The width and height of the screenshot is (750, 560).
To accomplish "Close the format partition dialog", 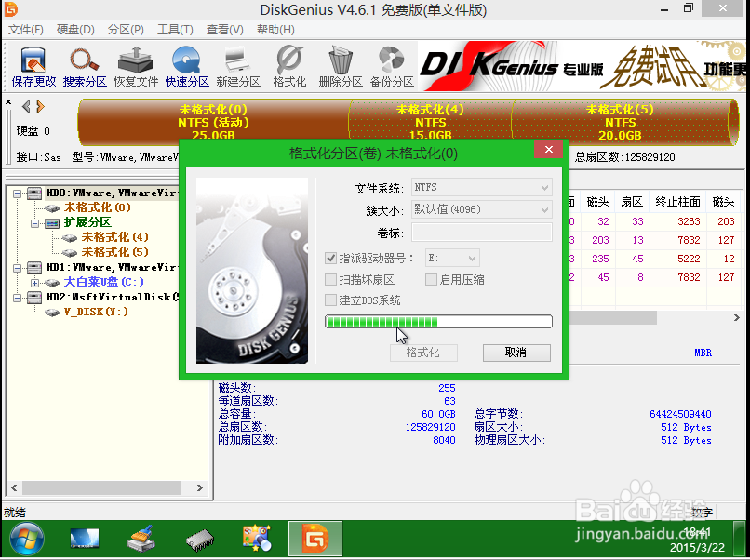I will 549,149.
